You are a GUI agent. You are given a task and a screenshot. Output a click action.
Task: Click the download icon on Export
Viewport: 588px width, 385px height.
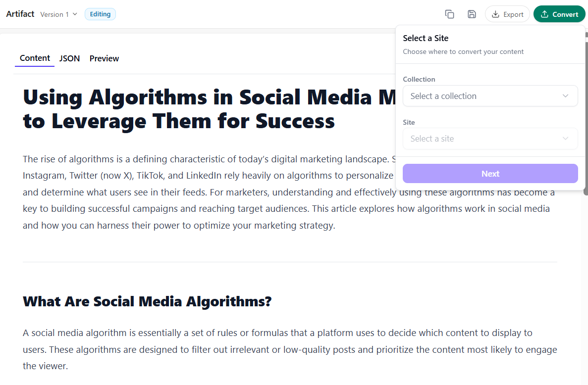point(495,14)
